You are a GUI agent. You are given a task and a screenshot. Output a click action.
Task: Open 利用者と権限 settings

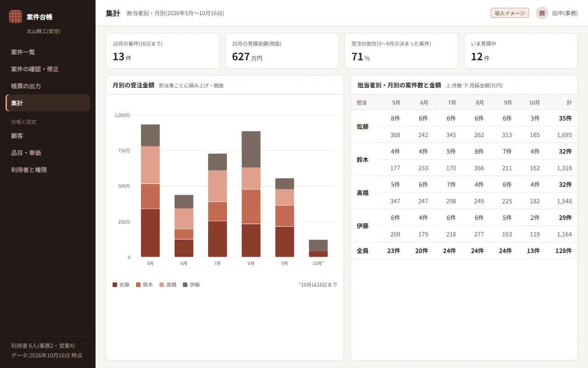48,170
